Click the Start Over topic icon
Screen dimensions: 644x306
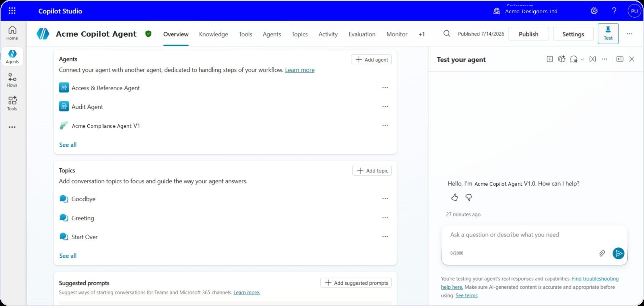(x=64, y=236)
